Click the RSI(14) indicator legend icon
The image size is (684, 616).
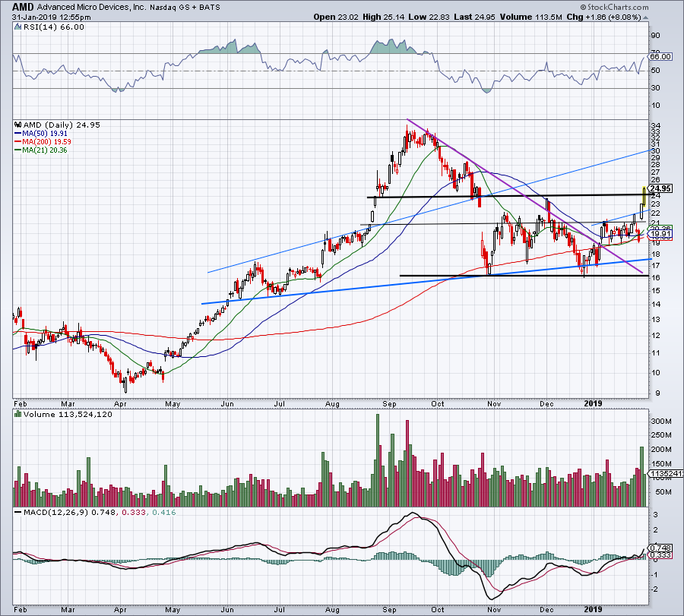coord(17,27)
